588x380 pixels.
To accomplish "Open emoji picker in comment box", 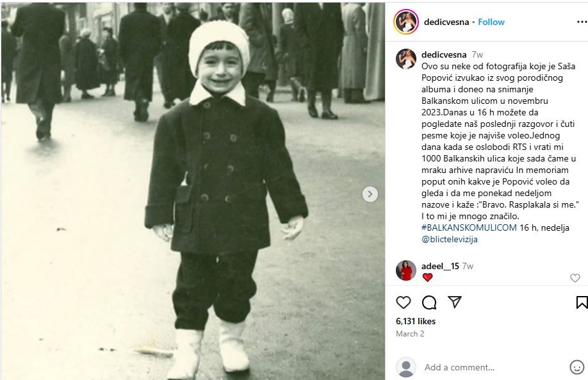I will click(576, 367).
